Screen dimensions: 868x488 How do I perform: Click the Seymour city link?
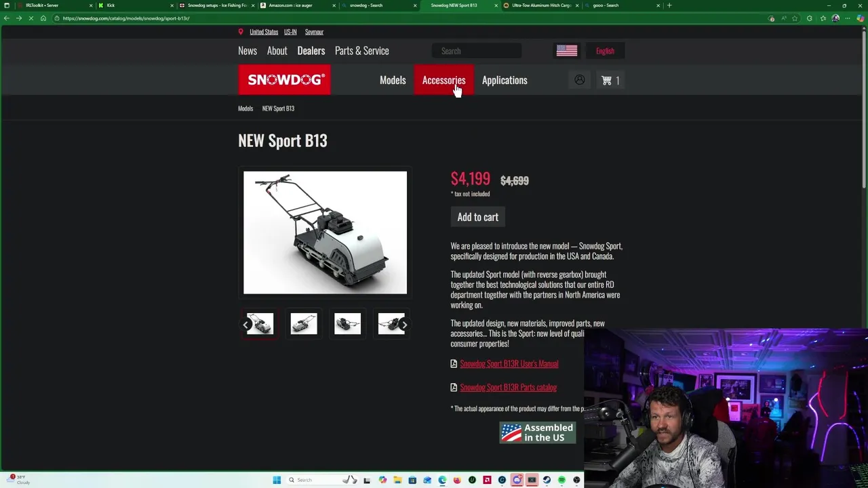pos(314,32)
